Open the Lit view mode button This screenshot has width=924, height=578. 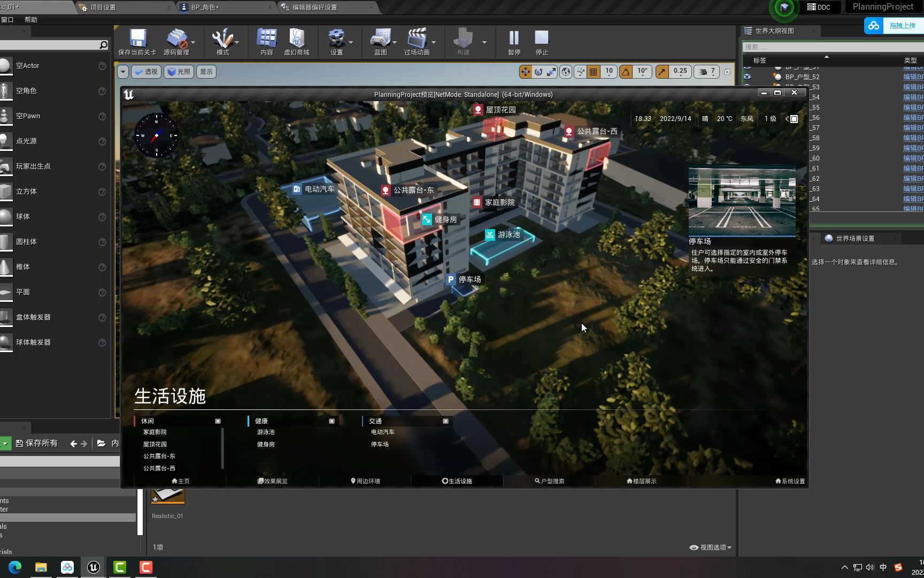click(x=179, y=72)
